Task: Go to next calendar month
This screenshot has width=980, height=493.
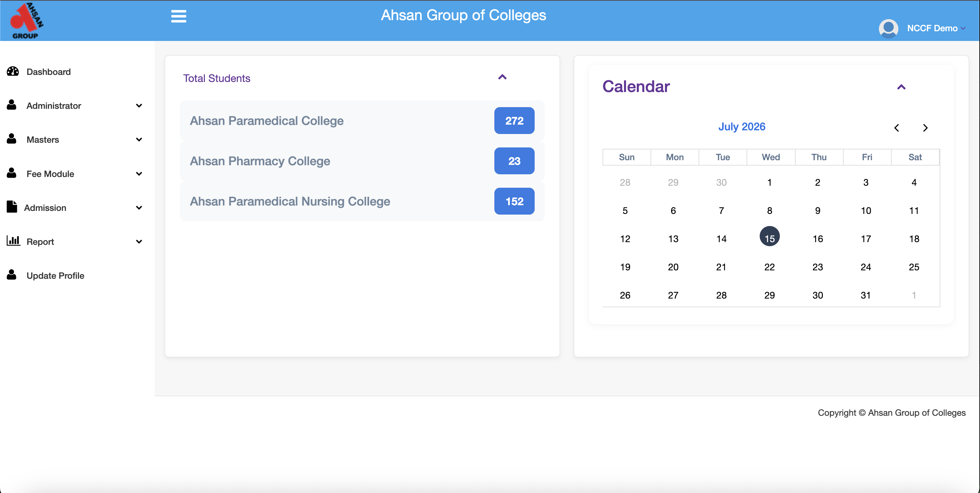Action: pyautogui.click(x=925, y=128)
